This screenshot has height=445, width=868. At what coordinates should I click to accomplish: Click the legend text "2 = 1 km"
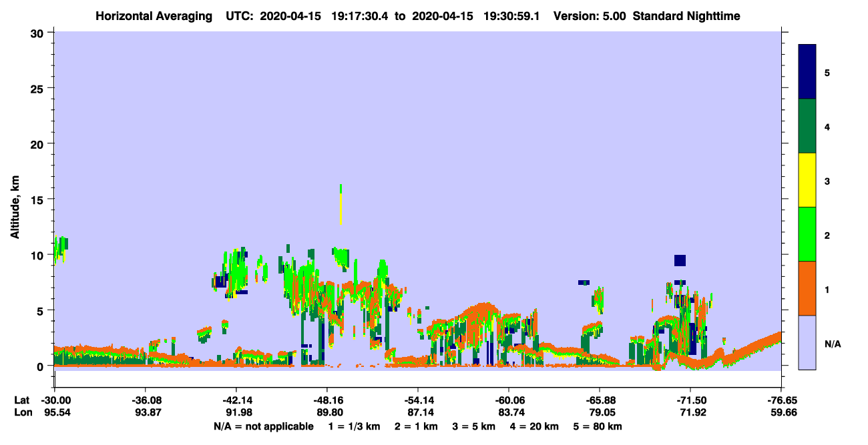click(x=415, y=426)
